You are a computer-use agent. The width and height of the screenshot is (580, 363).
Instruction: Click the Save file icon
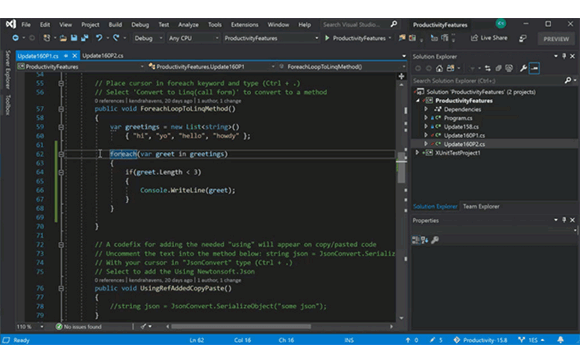point(74,38)
